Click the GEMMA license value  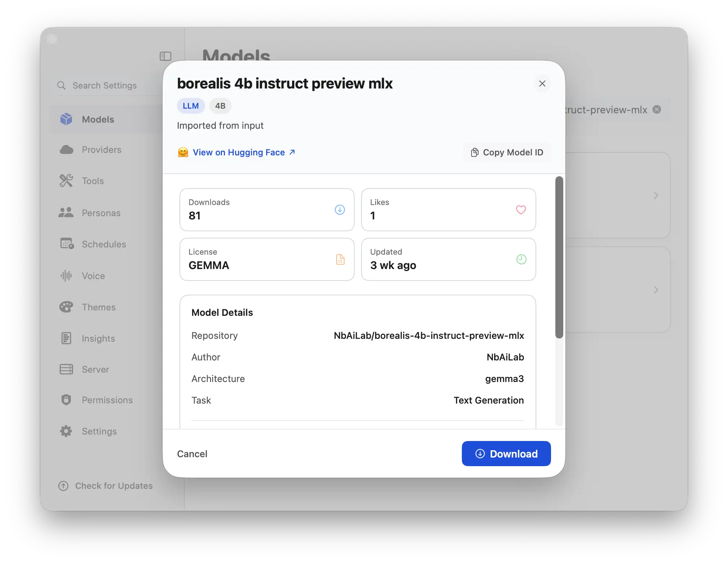point(209,265)
